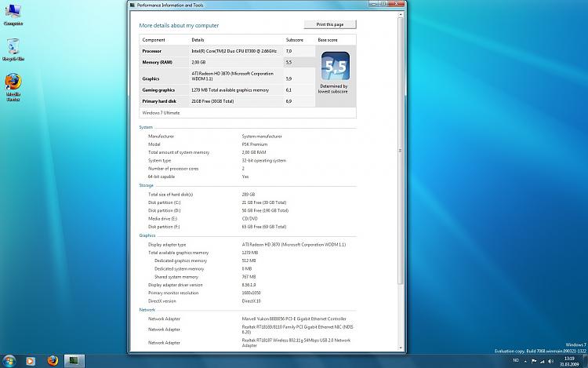Click the Subscore column header

click(295, 40)
